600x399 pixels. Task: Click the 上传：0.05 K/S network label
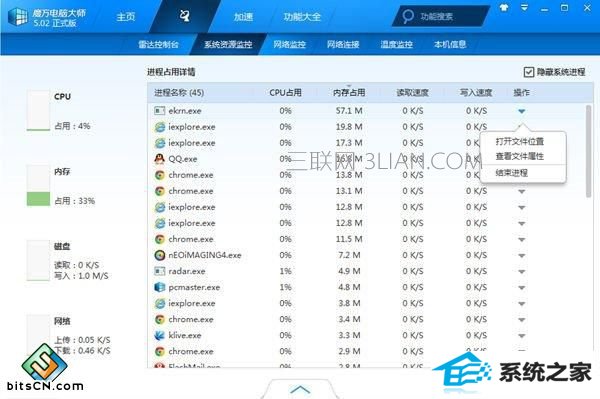pyautogui.click(x=82, y=340)
